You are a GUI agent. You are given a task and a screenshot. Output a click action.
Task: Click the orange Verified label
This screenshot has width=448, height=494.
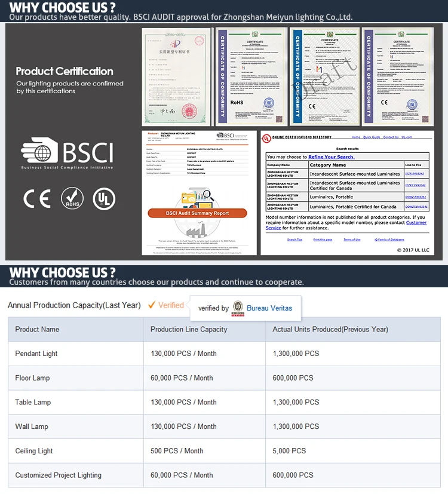[171, 305]
